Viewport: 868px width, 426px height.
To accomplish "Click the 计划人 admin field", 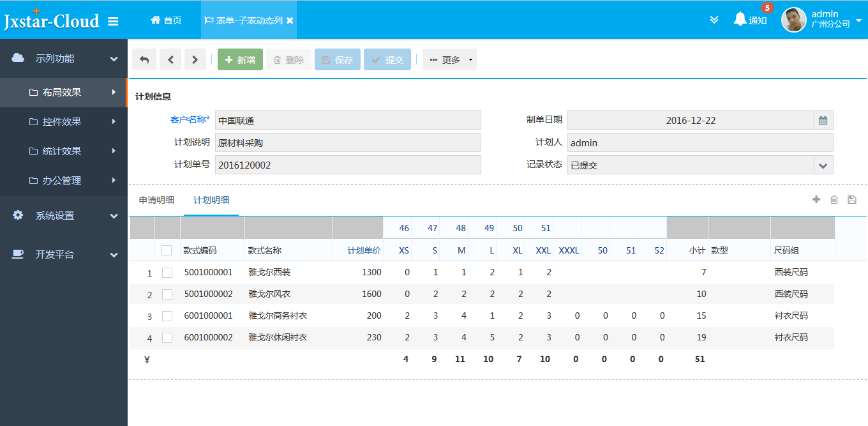I will (x=700, y=142).
